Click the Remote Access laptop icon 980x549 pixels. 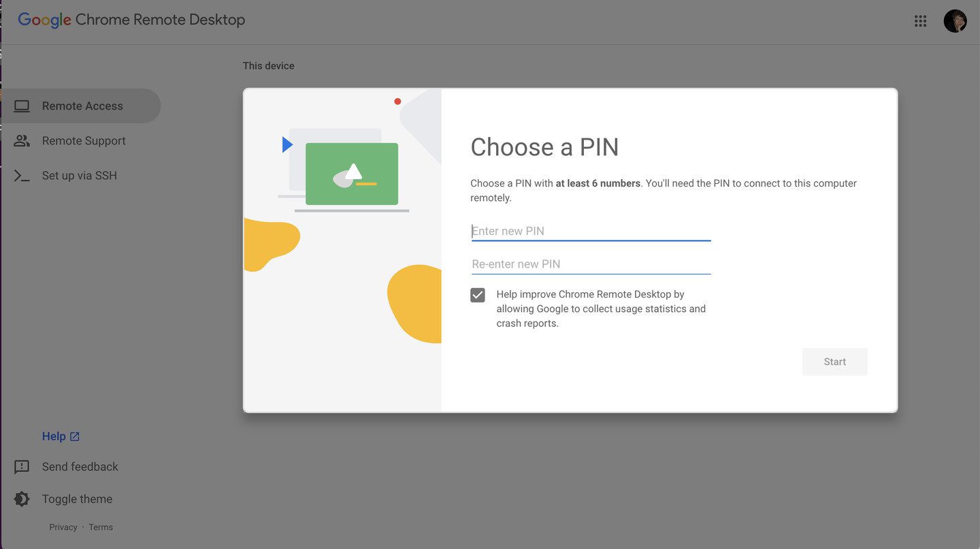tap(22, 106)
